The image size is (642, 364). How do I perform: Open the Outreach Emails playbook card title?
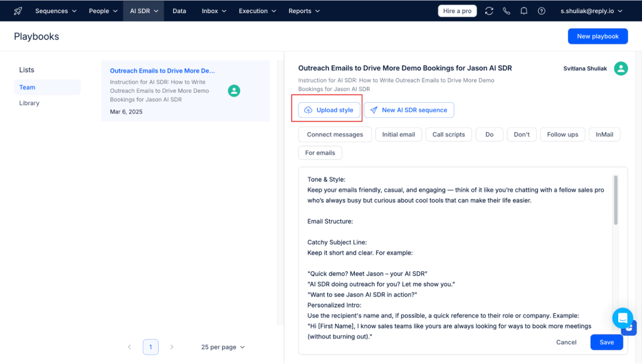pos(162,71)
